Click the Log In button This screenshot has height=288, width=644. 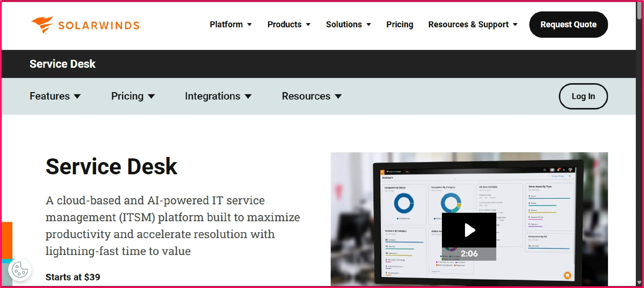583,96
